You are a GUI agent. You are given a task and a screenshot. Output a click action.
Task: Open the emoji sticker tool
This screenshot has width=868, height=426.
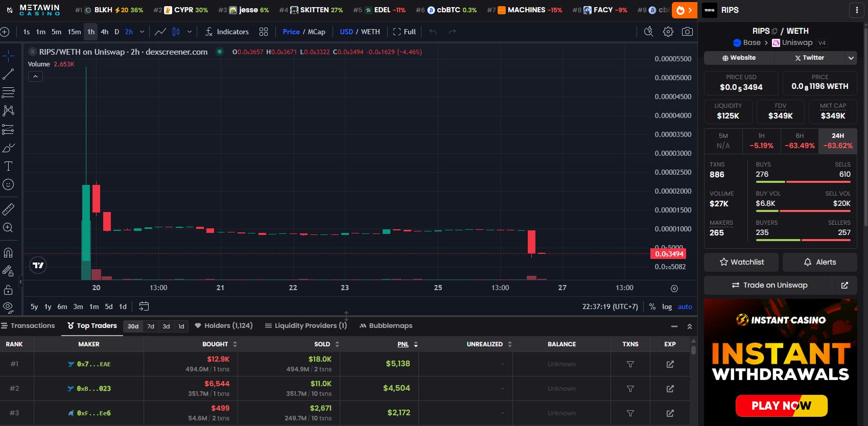(x=8, y=184)
